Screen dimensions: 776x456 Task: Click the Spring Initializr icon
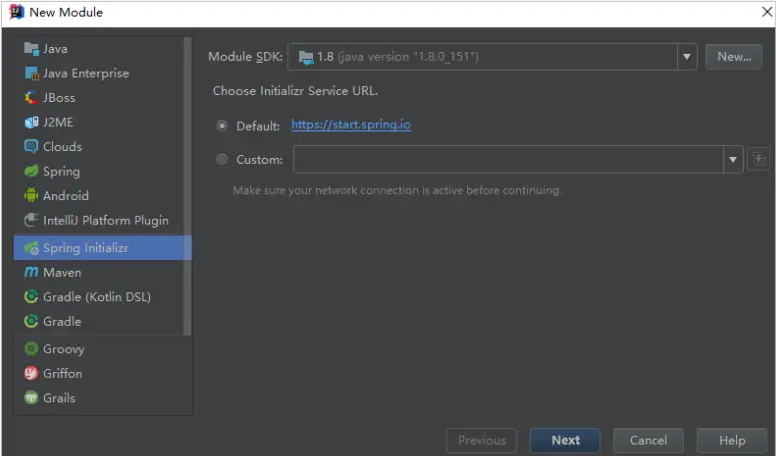coord(31,248)
